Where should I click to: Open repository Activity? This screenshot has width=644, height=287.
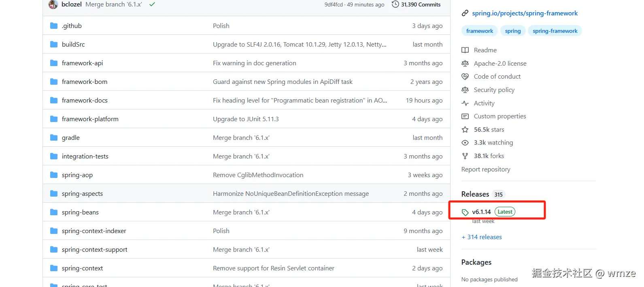484,103
